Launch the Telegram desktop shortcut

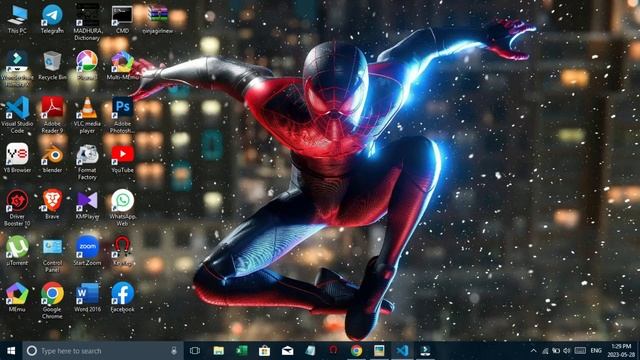[x=52, y=19]
